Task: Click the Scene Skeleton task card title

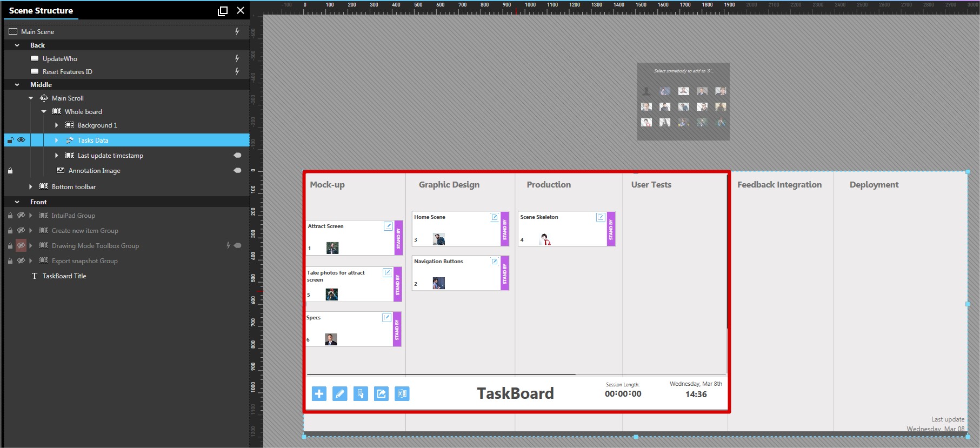Action: 539,217
